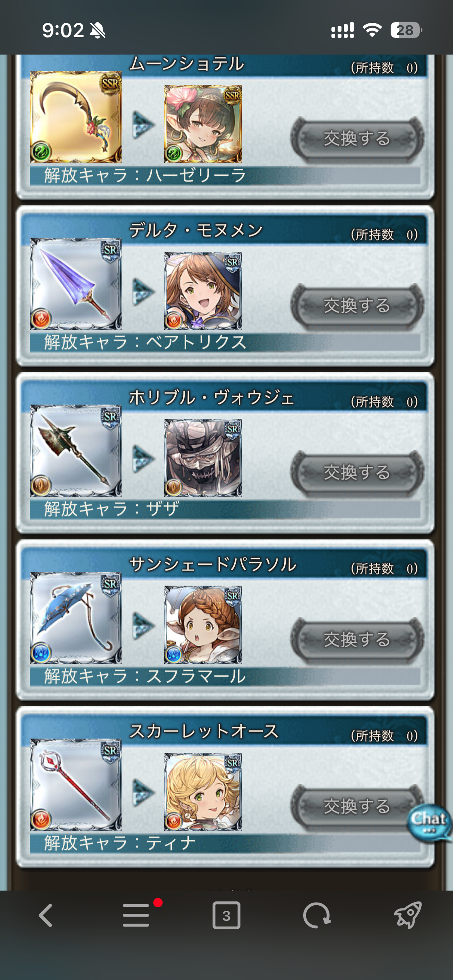Screen dimensions: 453x980
Task: View the ティナ character portrait
Action: 203,792
